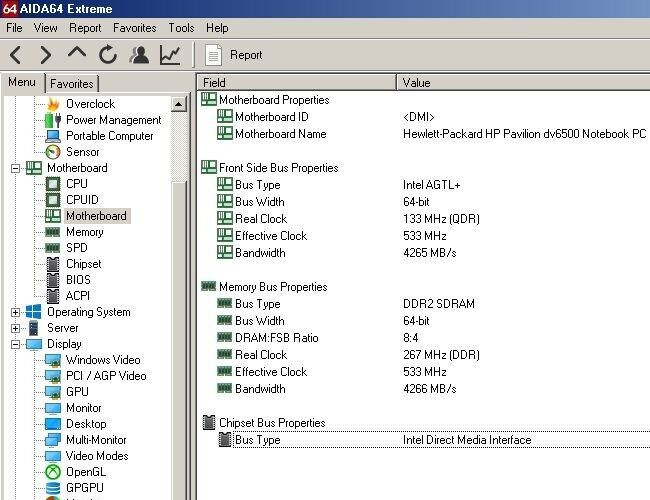
Task: Open the Tools menu
Action: coord(181,28)
